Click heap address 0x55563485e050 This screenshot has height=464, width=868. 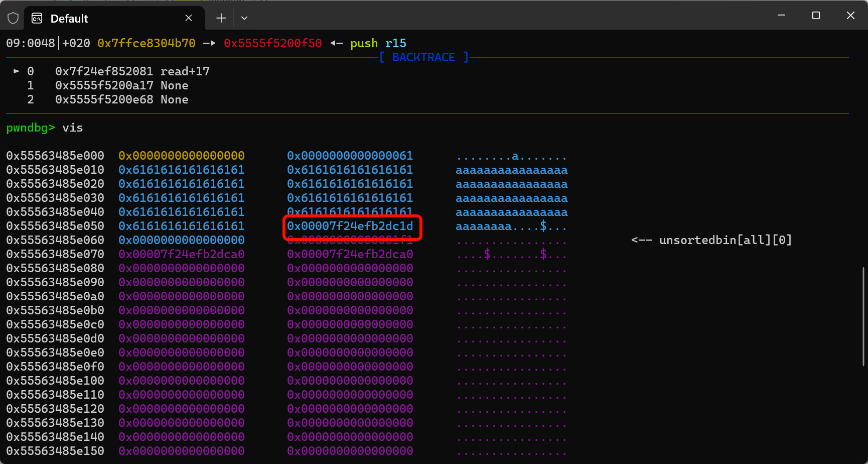coord(55,226)
